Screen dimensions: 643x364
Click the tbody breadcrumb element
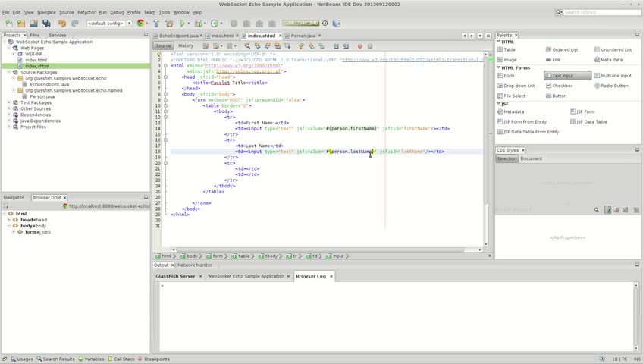point(268,256)
